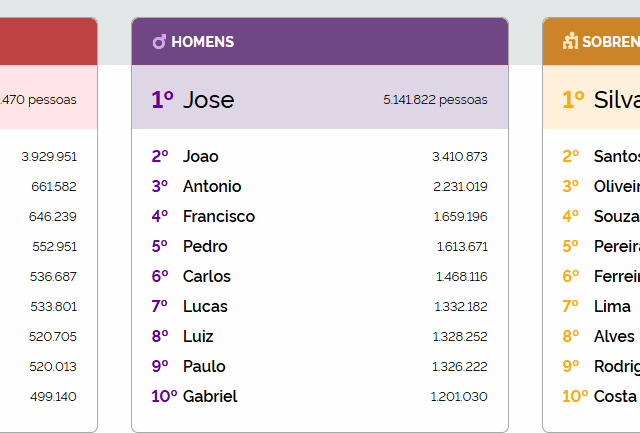Click the 5.141.822 pessoas count for Jose
This screenshot has width=640, height=433.
click(x=435, y=100)
